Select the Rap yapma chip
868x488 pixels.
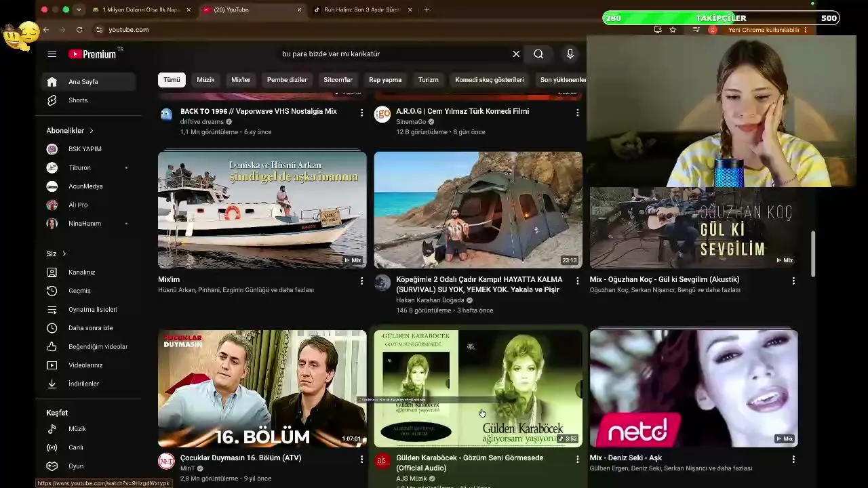click(x=385, y=80)
